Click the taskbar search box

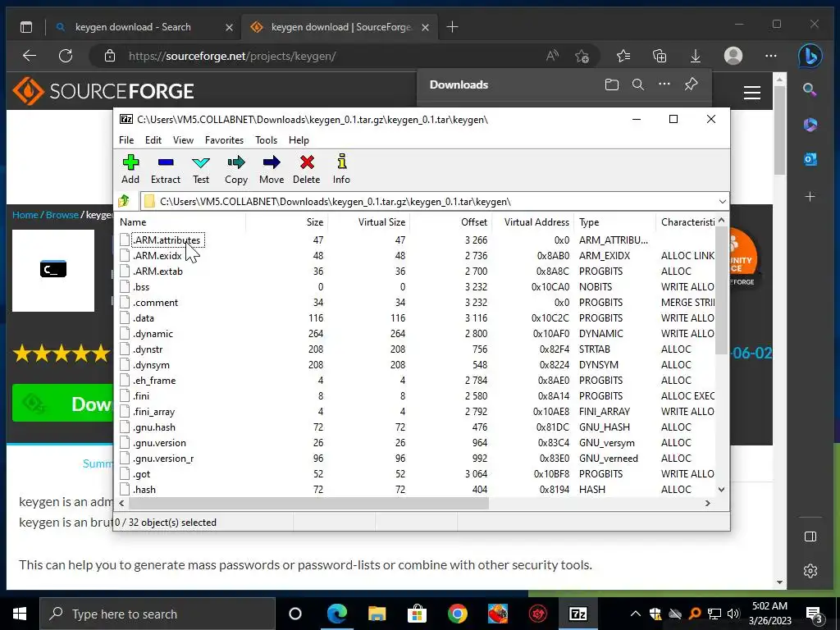[x=157, y=614]
